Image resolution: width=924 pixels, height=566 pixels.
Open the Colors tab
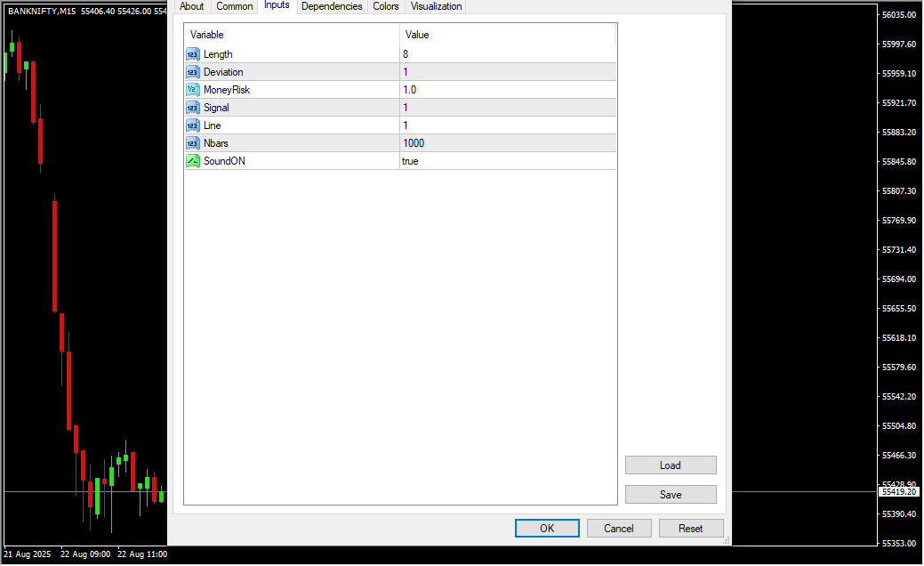pyautogui.click(x=386, y=6)
